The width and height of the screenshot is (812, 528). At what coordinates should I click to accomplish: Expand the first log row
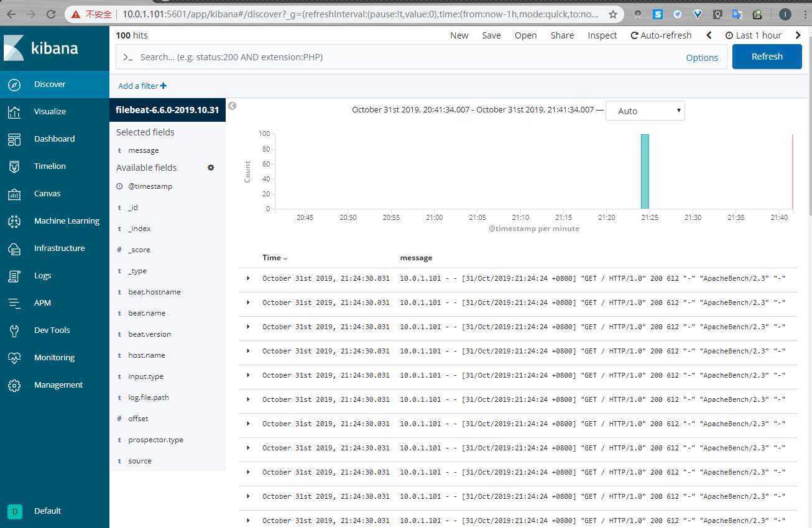click(248, 278)
